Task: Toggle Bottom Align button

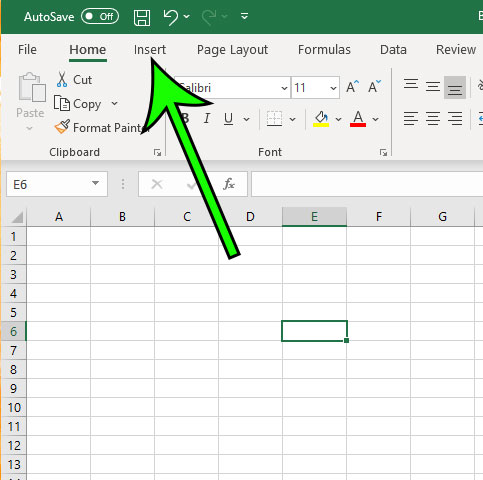Action: point(455,87)
